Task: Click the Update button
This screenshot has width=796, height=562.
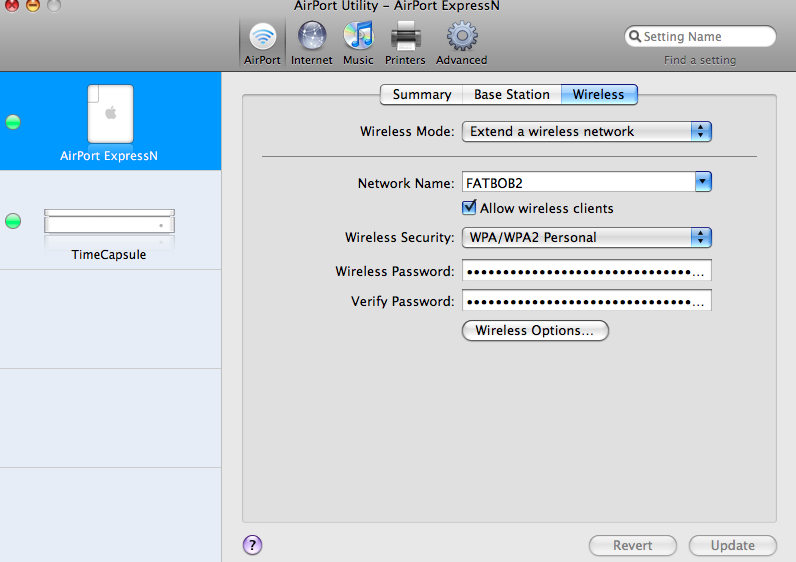Action: [733, 545]
